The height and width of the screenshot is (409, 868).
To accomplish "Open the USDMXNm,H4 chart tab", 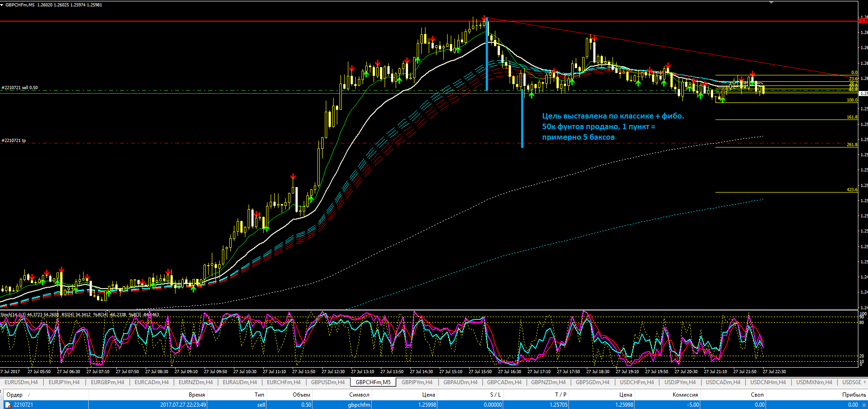I will coord(814,382).
